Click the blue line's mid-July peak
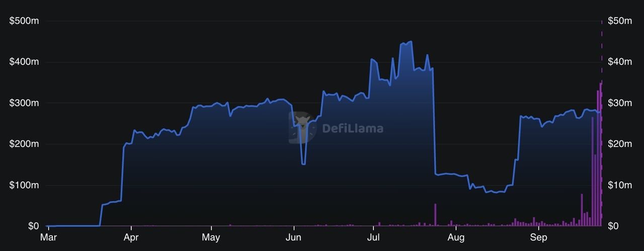644x251 pixels. click(x=411, y=42)
